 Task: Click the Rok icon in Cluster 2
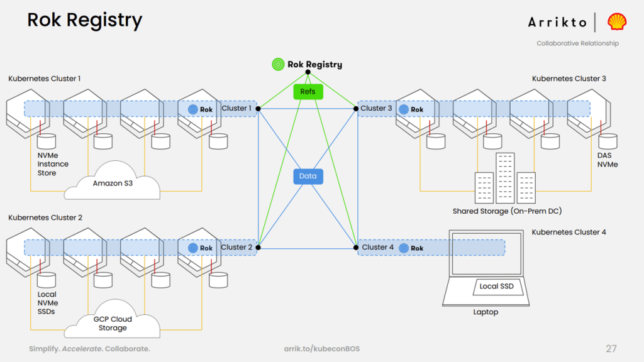[192, 248]
